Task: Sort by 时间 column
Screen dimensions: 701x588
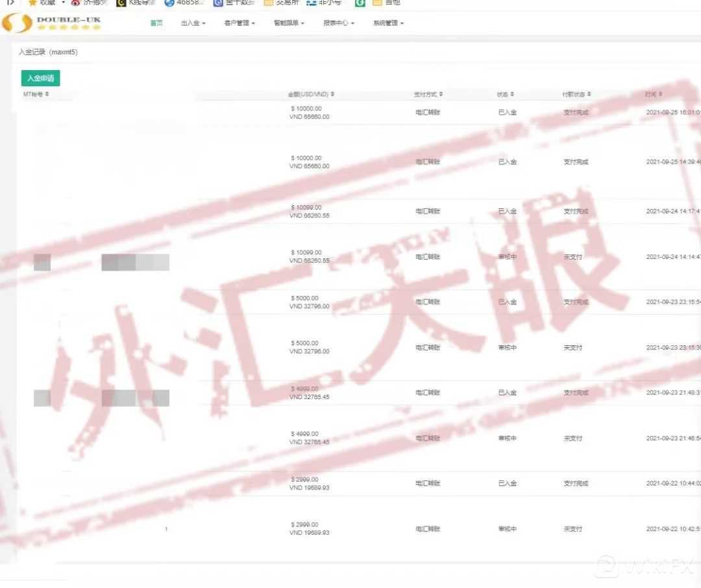Action: coord(654,94)
